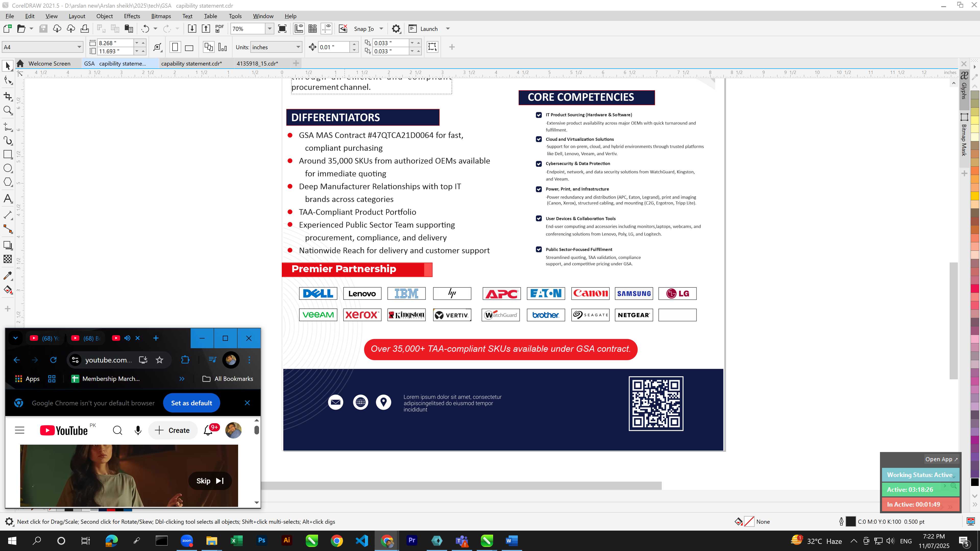
Task: Open Chrome tab search chevron
Action: 15,338
